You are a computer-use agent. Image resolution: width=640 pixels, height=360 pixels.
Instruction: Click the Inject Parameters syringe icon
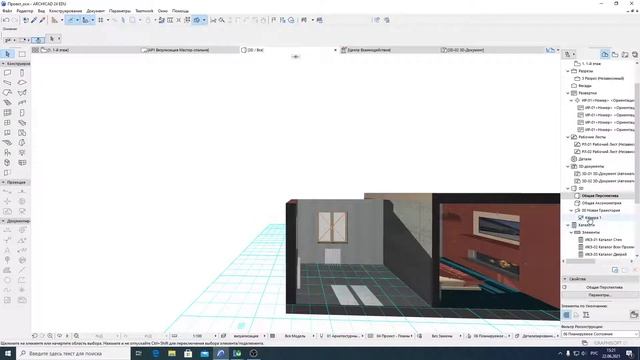point(42,20)
